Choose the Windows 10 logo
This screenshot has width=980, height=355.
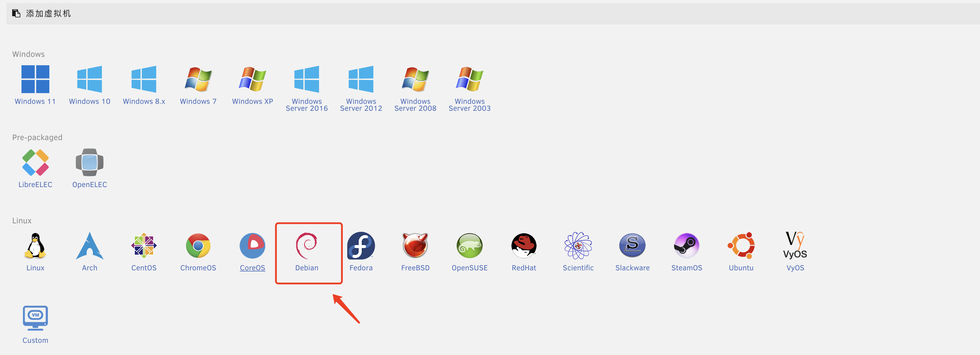coord(89,79)
